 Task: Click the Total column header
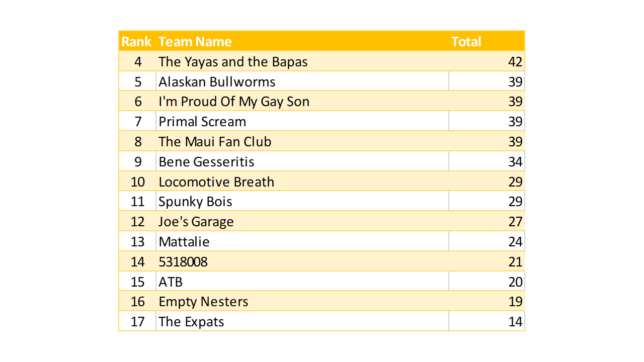(x=466, y=42)
